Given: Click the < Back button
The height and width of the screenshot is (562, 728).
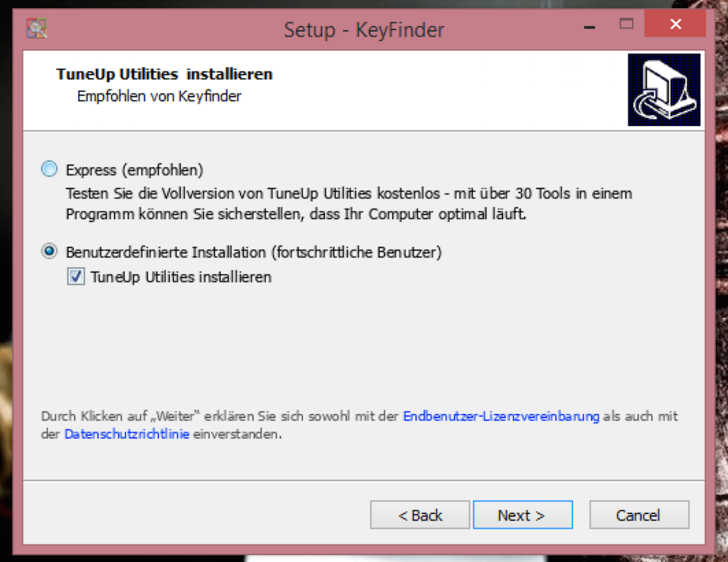Looking at the screenshot, I should tap(420, 515).
